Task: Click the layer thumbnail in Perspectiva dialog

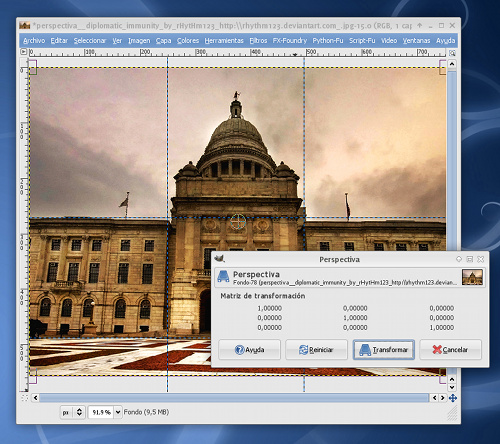Action: (x=472, y=277)
